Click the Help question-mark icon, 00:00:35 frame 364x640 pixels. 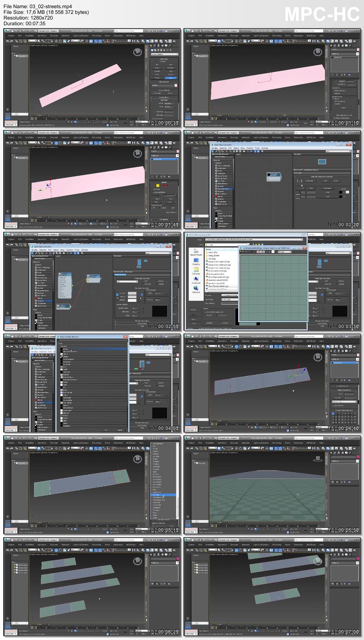click(x=166, y=31)
